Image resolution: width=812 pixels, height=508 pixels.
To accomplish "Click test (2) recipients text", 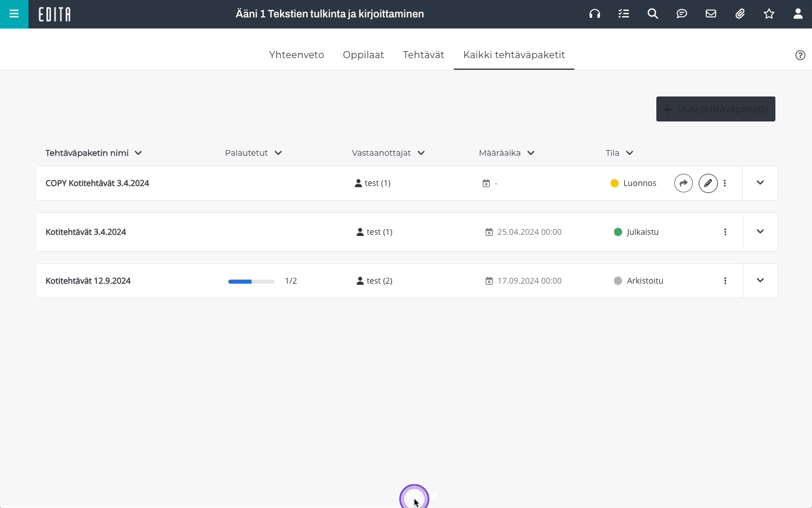I will click(380, 281).
